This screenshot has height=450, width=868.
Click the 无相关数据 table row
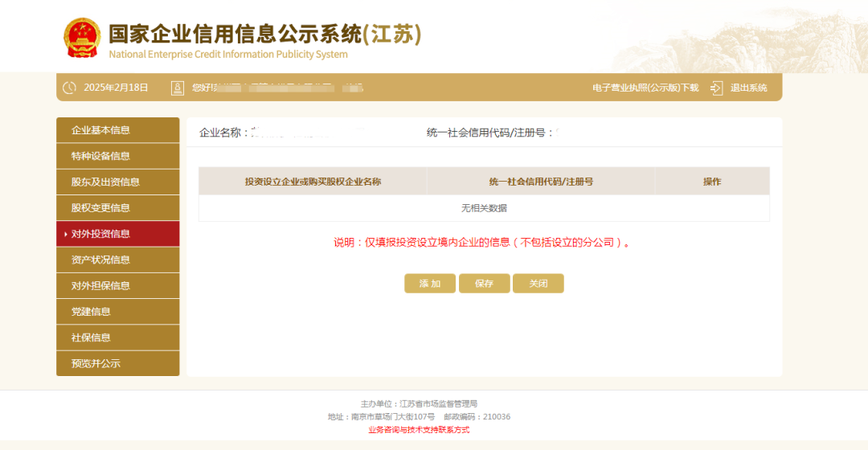coord(485,208)
